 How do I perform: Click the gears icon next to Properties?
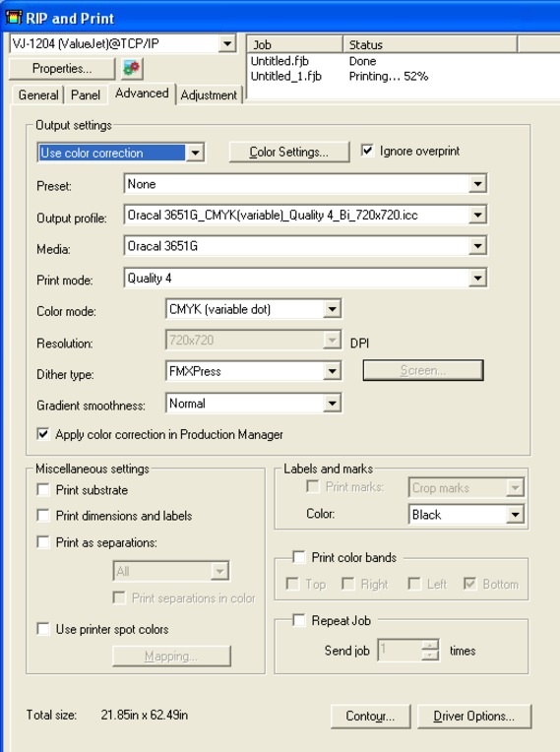pos(131,68)
